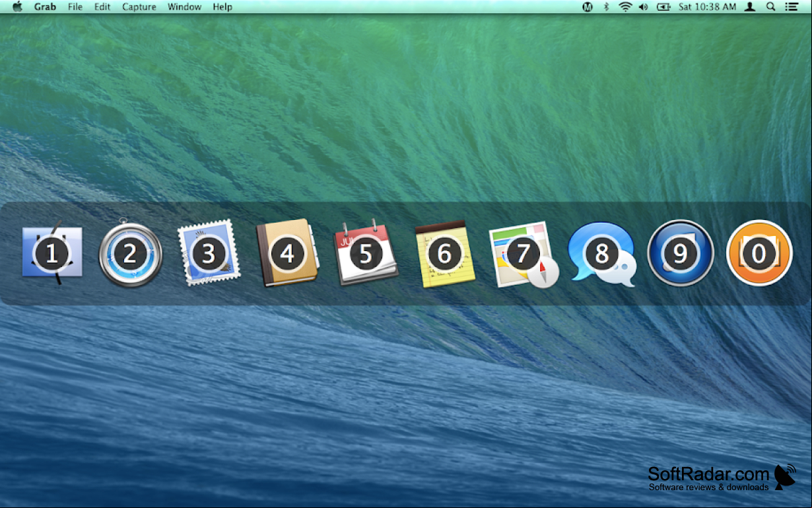
Task: Open Calendar icon labeled 5
Action: [x=366, y=253]
